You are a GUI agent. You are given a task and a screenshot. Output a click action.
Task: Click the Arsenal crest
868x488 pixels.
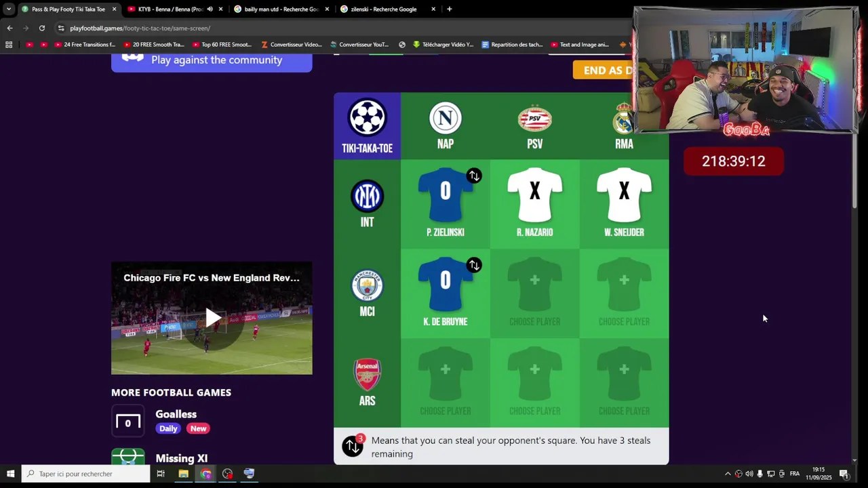point(367,375)
